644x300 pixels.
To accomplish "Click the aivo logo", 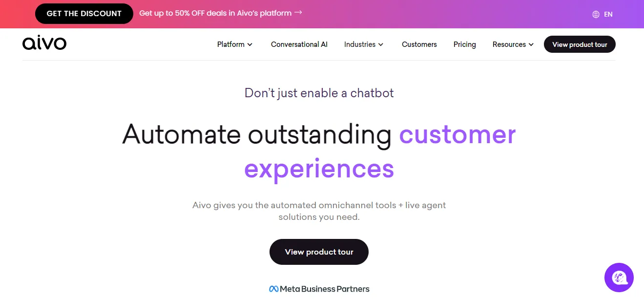I will coord(44,43).
